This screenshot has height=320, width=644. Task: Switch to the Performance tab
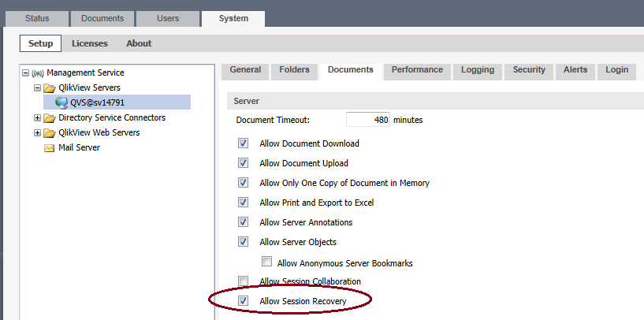417,70
